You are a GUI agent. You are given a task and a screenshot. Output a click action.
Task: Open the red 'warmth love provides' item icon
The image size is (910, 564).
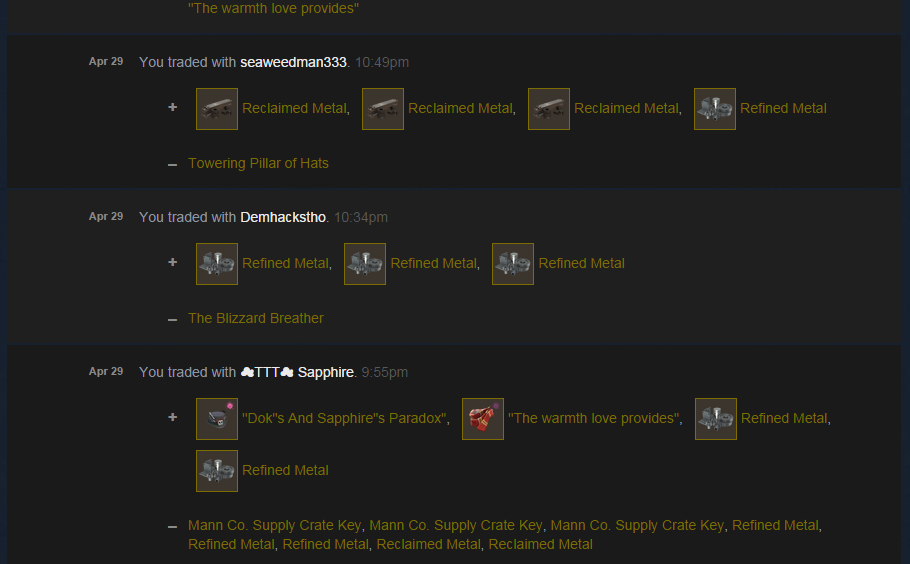[x=482, y=419]
